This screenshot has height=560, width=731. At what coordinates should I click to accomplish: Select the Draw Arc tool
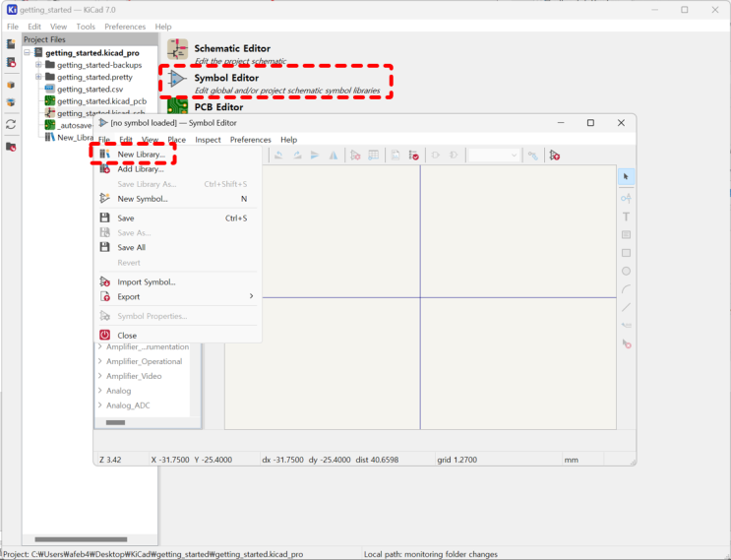pos(626,289)
